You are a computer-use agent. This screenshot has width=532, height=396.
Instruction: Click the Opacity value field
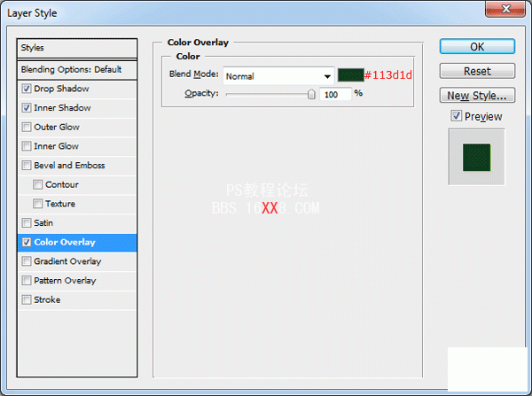click(x=335, y=94)
